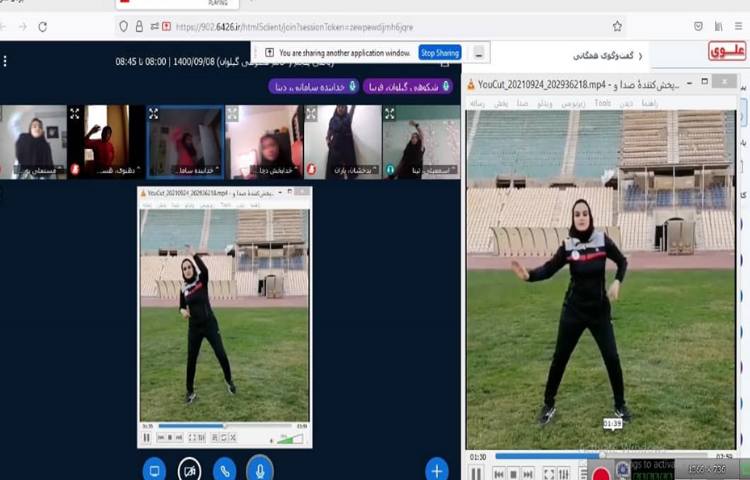Open the name dropdown on the last webcam tile
This screenshot has width=750, height=480.
(x=433, y=170)
